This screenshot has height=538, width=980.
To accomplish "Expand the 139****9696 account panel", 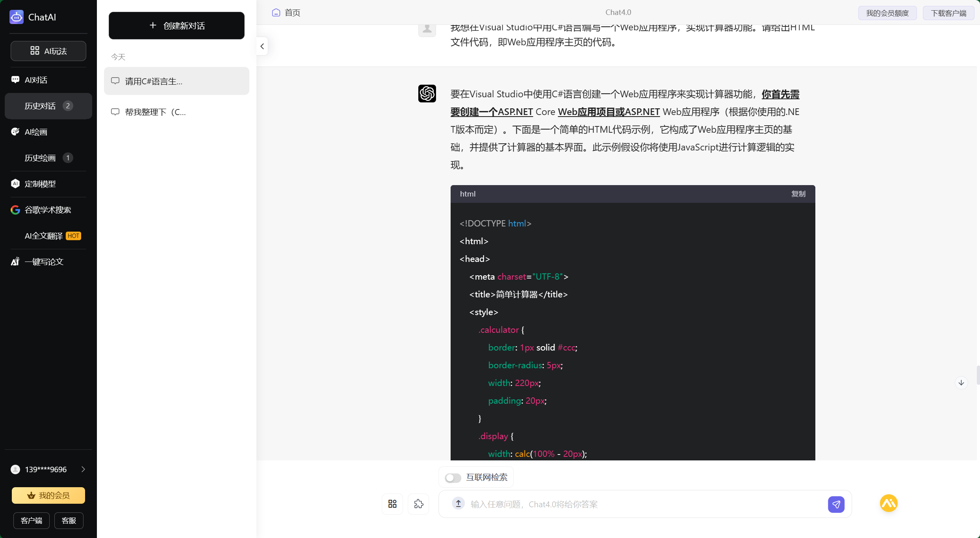I will pos(83,469).
